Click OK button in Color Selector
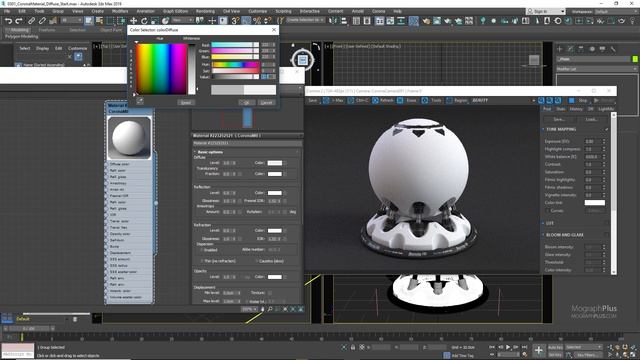This screenshot has height=360, width=640. (x=247, y=102)
